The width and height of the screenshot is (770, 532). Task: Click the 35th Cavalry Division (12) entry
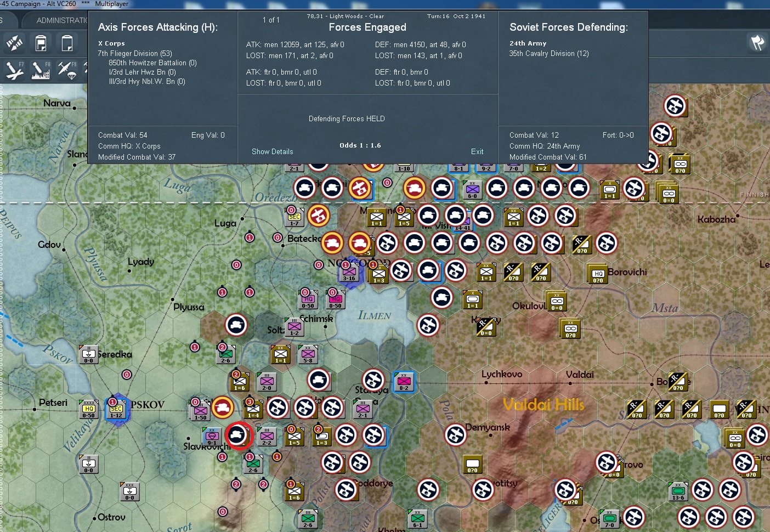click(549, 54)
